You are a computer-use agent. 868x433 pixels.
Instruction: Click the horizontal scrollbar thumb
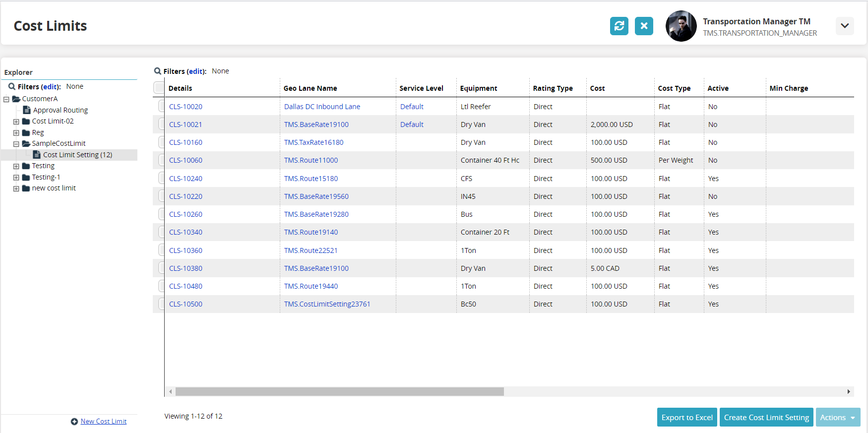(339, 392)
